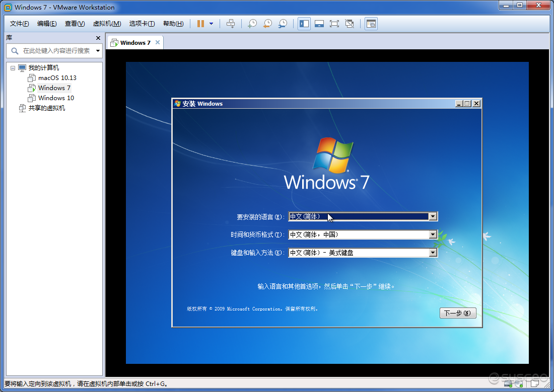Click the 中文(简体，中国) time format value
This screenshot has height=392, width=554.
tap(314, 234)
